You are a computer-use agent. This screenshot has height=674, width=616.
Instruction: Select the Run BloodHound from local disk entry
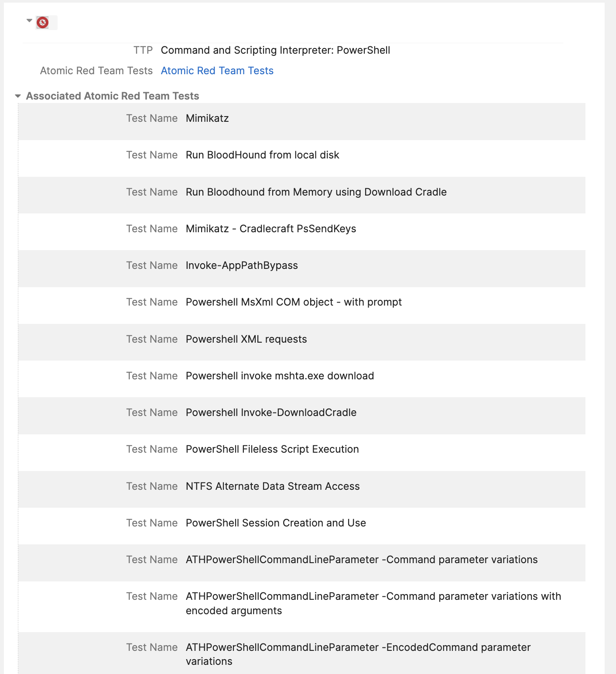pyautogui.click(x=262, y=155)
